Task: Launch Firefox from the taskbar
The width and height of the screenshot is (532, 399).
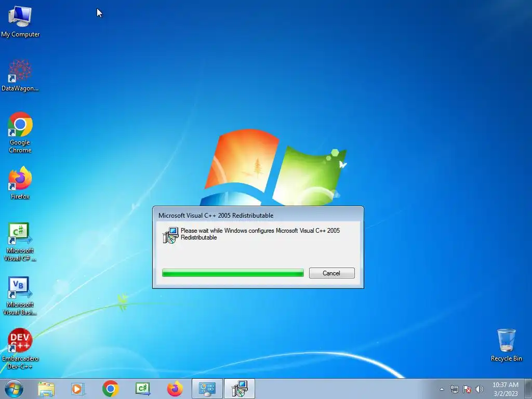Action: (x=175, y=389)
